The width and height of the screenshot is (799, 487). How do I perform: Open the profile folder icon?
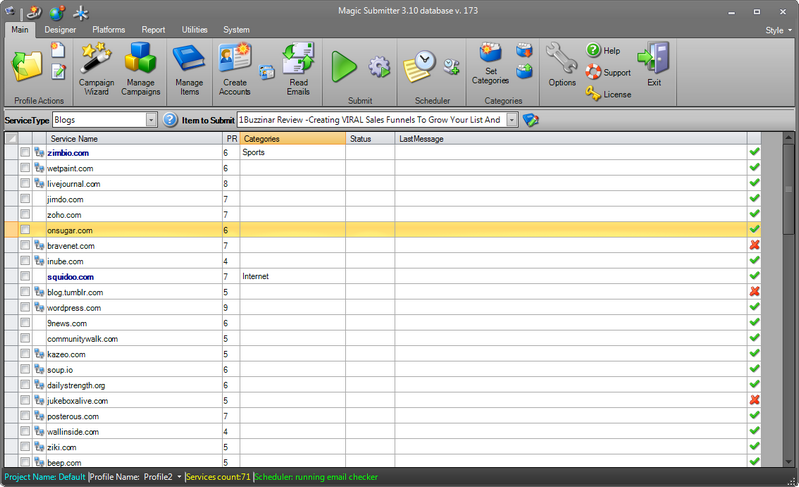[x=27, y=66]
